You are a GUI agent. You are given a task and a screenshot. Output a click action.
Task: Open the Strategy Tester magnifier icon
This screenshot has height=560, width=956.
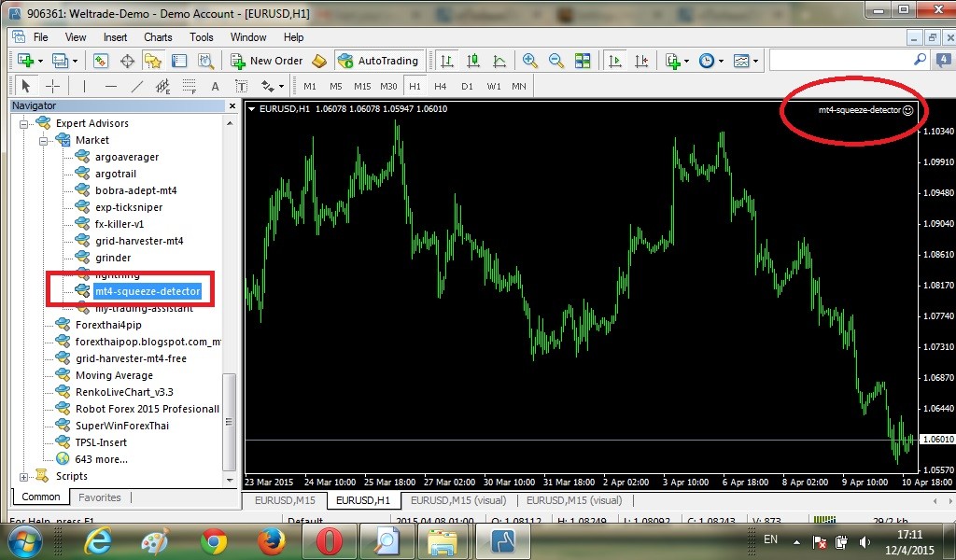(205, 61)
